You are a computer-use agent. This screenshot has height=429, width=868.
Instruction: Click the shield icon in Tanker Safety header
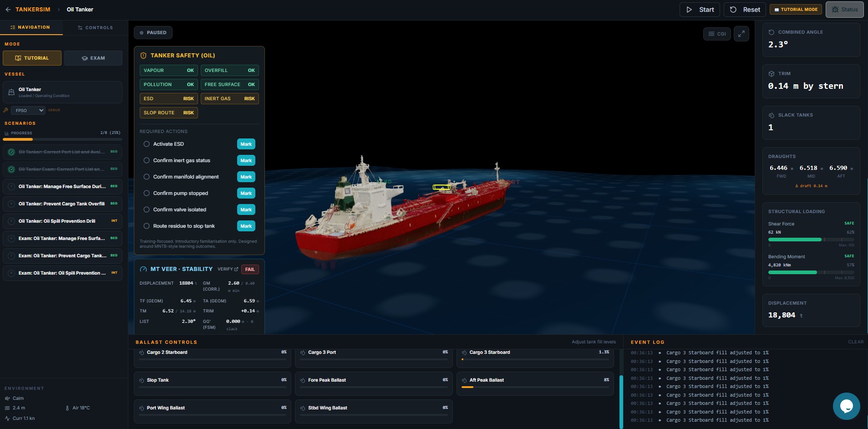click(x=143, y=56)
